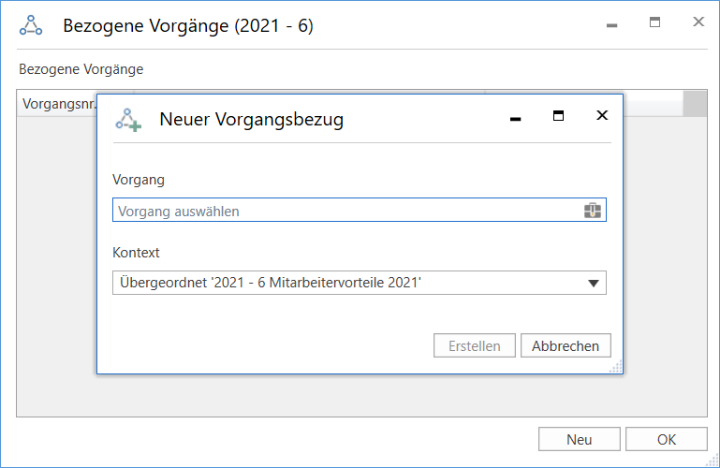Close the Bezogene Vorgänge window
Screen dimensions: 720x468
pyautogui.click(x=698, y=23)
